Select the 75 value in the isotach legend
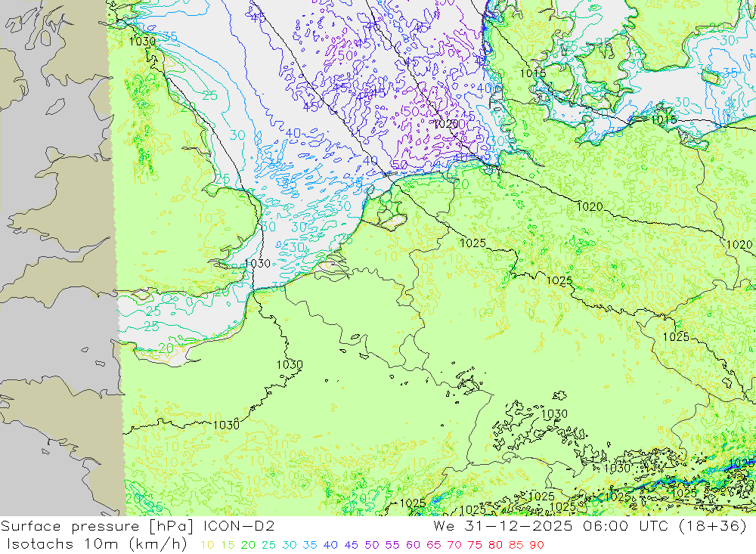The width and height of the screenshot is (756, 554). pyautogui.click(x=475, y=545)
